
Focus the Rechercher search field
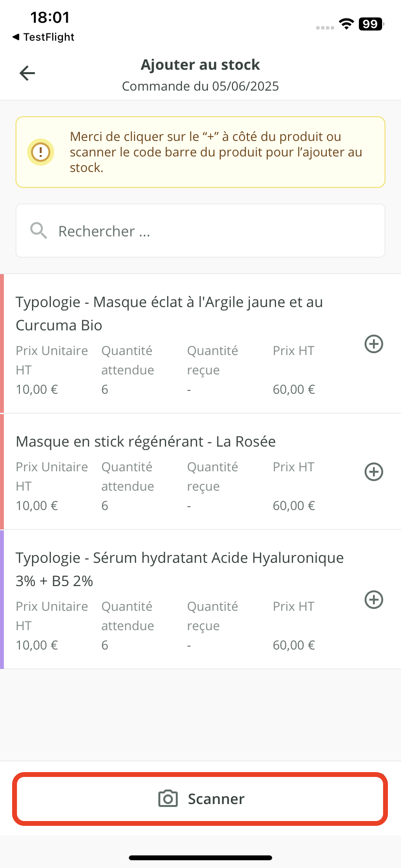coord(213,231)
